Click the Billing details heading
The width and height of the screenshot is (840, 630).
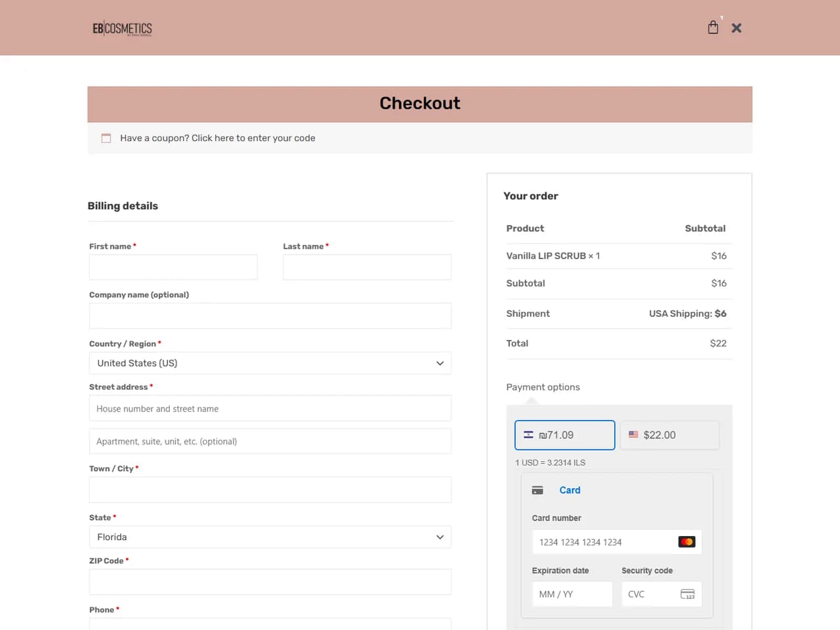[123, 206]
